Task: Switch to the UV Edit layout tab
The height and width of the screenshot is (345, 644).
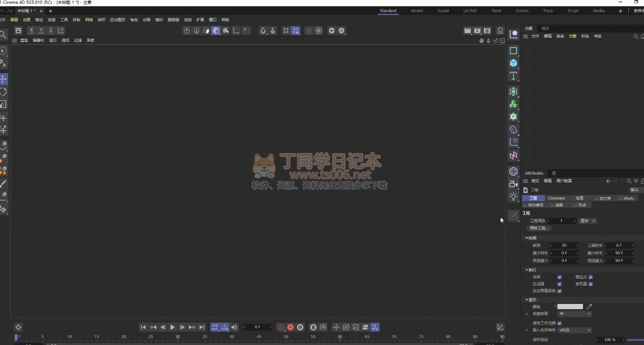Action: pos(470,11)
